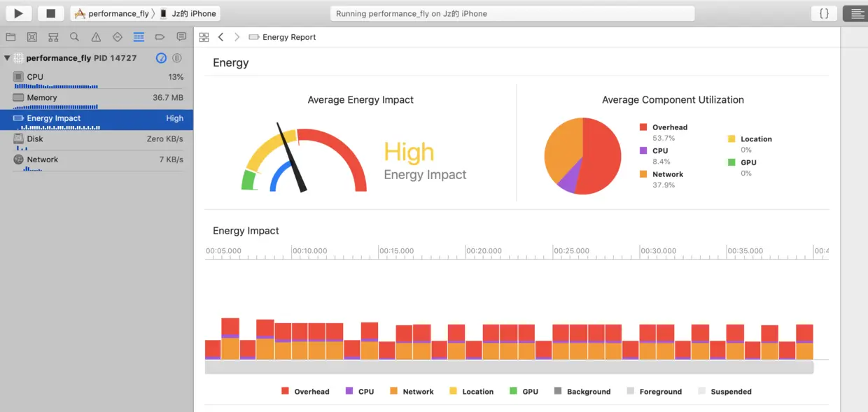Click the energy impact gauge needle
Screen dimensions: 868x412
pos(292,158)
